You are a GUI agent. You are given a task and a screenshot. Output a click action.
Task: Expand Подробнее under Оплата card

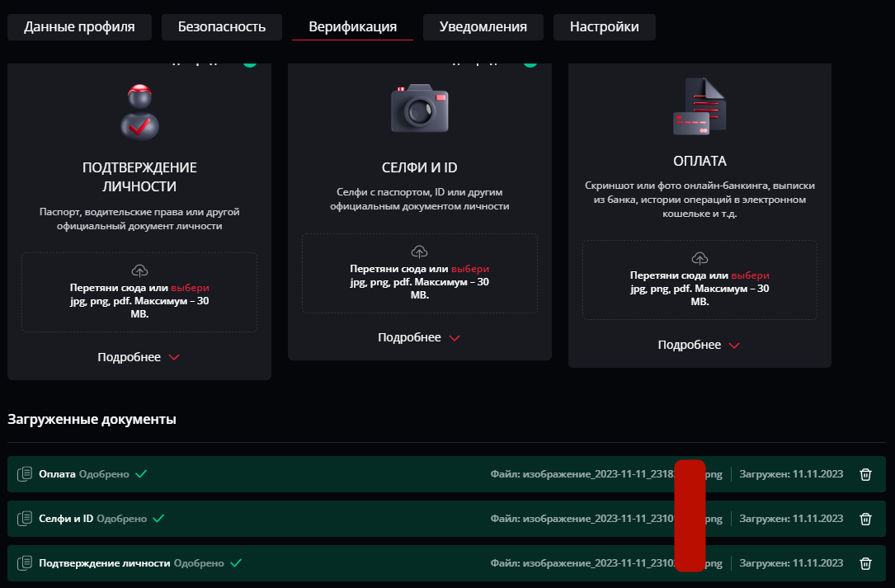click(699, 346)
